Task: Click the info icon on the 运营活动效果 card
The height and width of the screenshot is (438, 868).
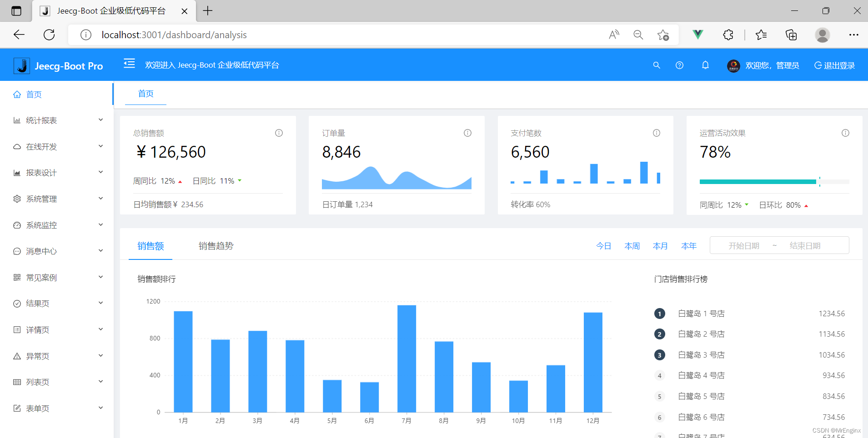Action: (845, 133)
